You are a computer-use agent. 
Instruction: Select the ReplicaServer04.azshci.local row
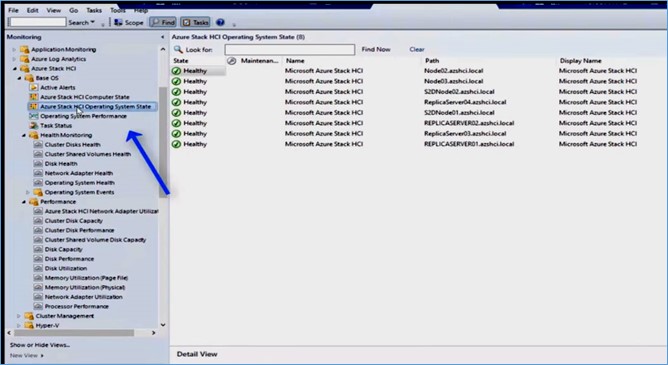(418, 102)
